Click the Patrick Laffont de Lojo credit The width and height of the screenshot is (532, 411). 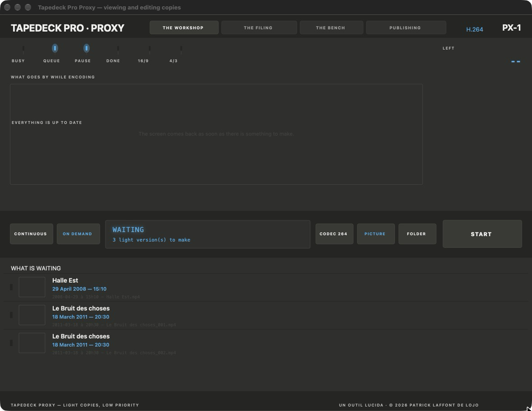[444, 405]
